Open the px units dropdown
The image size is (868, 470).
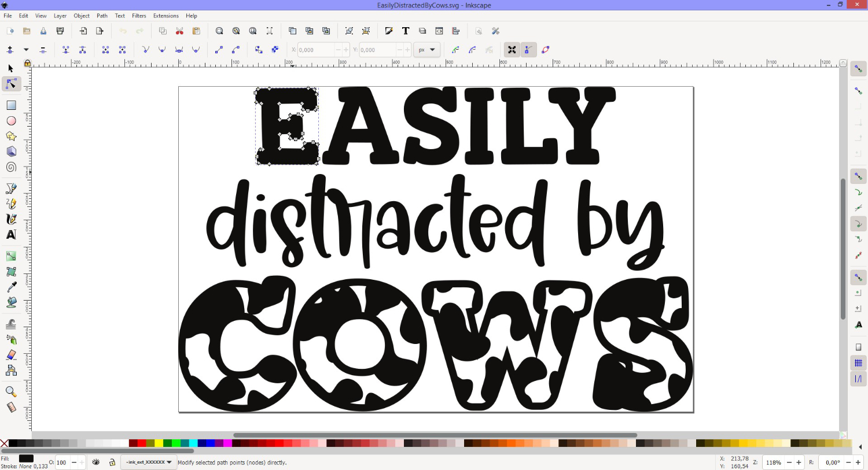[428, 50]
